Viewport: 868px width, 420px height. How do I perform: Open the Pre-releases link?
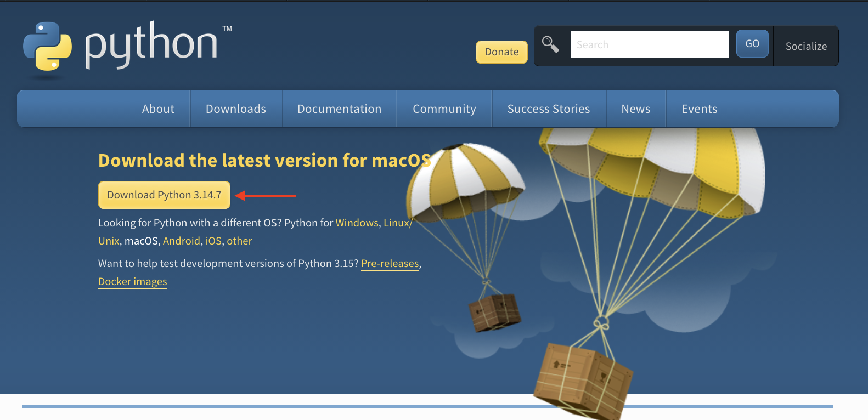click(390, 264)
